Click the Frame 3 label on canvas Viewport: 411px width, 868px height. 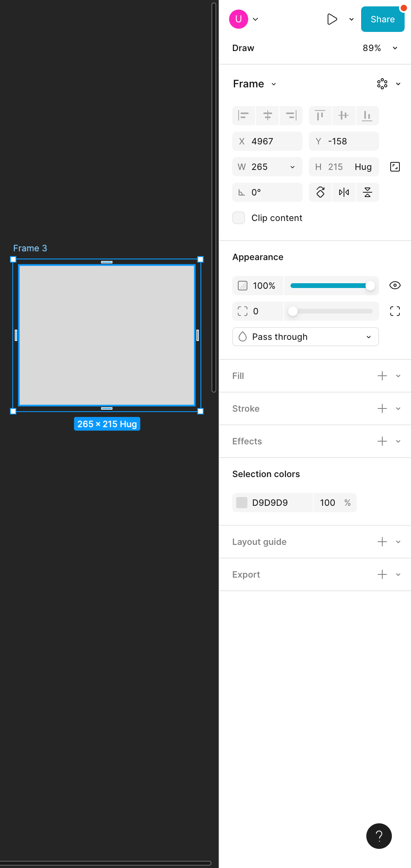click(x=30, y=248)
